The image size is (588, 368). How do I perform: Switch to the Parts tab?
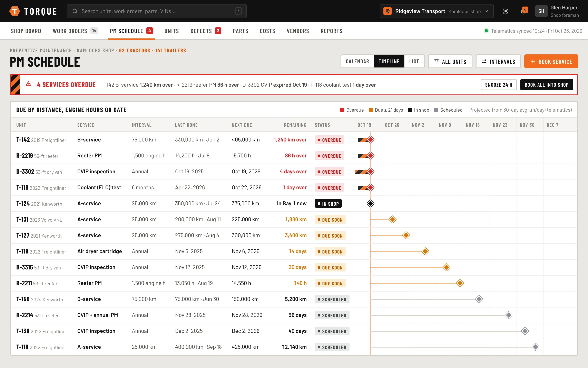tap(241, 31)
